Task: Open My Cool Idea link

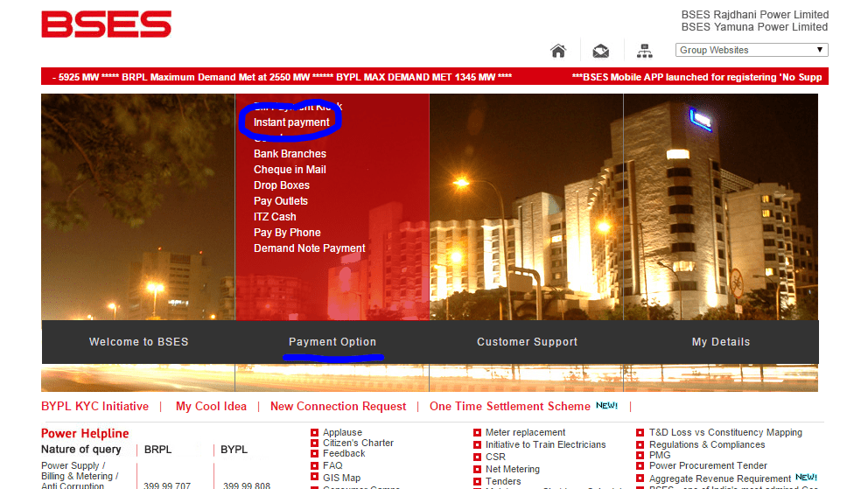Action: click(211, 407)
